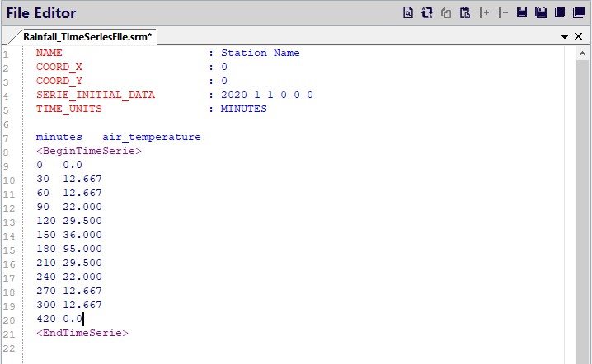Click the TIME_UNITS keyword

[x=69, y=109]
